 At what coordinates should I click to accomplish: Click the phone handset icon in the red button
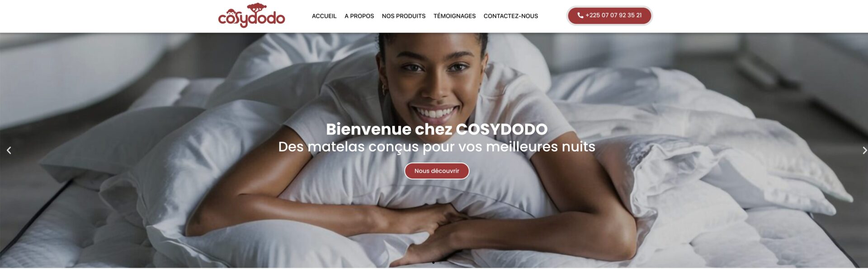coord(580,15)
